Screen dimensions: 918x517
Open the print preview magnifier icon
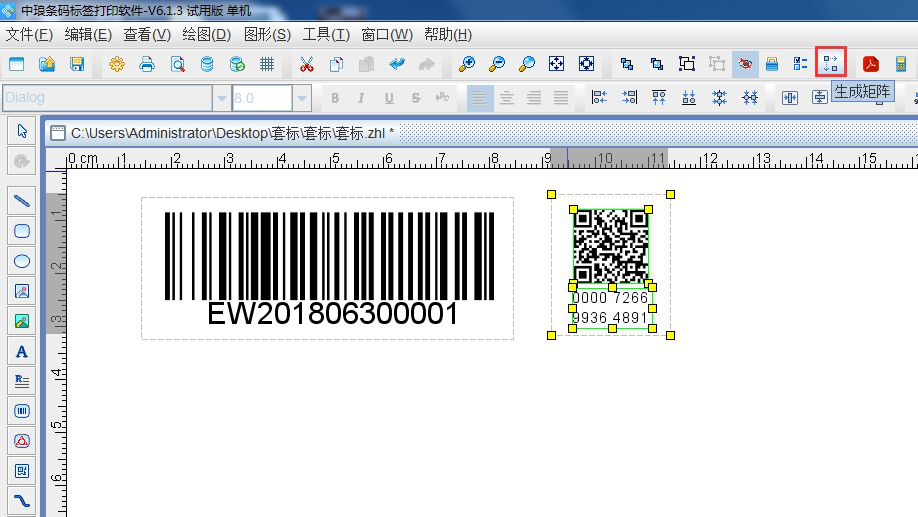[177, 64]
